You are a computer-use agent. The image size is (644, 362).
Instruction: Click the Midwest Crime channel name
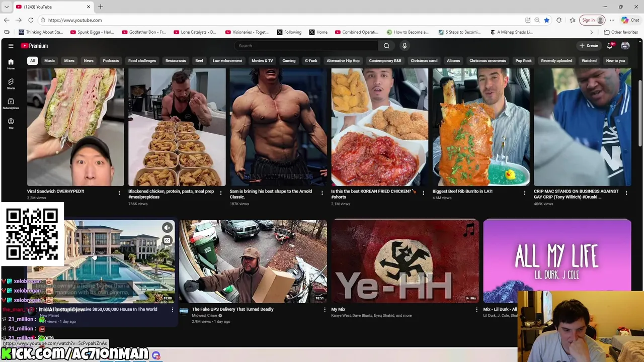204,316
